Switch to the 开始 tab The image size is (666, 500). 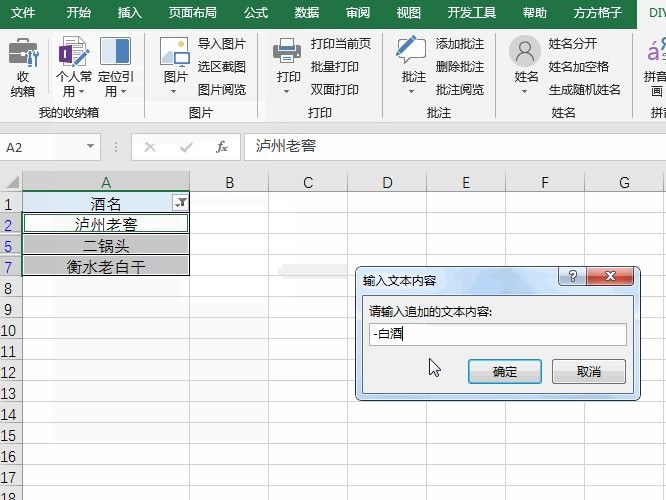click(79, 13)
